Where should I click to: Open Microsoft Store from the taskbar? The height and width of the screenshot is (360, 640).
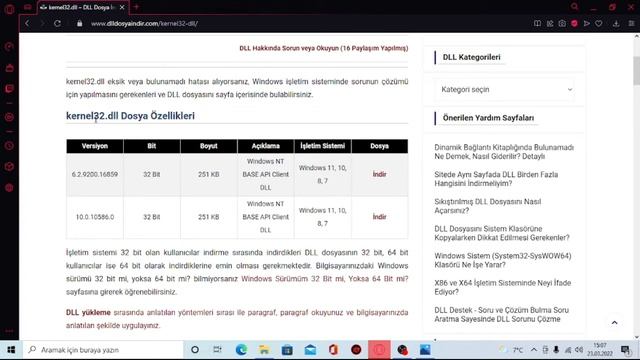point(287,350)
